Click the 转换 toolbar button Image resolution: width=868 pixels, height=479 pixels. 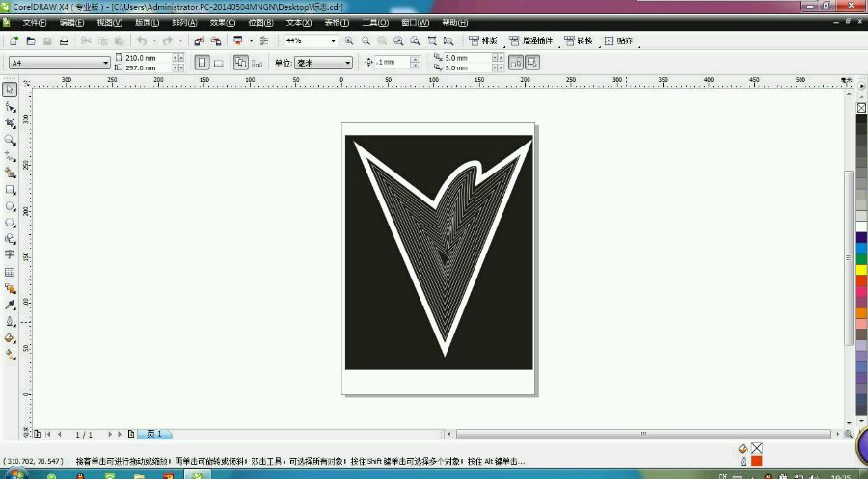pyautogui.click(x=579, y=40)
